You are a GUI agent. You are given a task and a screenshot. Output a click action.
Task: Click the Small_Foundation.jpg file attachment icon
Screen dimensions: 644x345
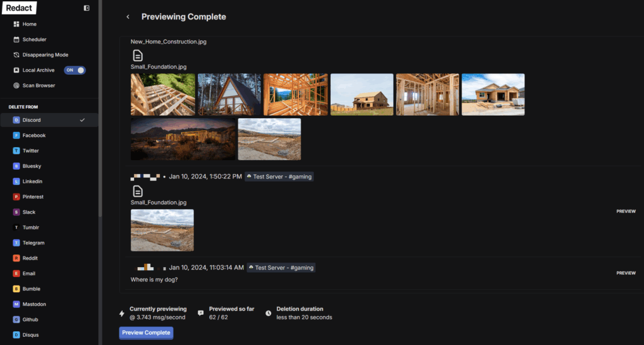(x=138, y=191)
